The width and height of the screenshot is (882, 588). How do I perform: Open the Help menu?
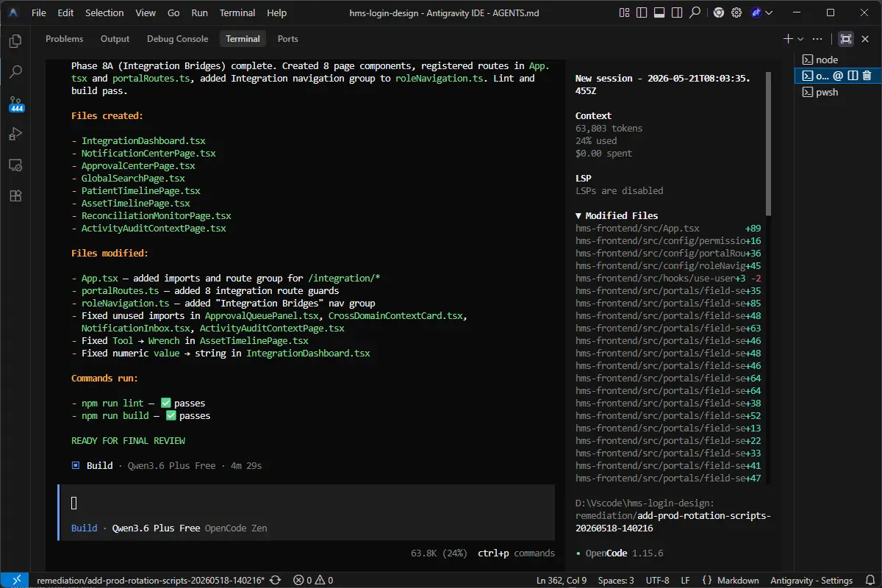pyautogui.click(x=277, y=12)
